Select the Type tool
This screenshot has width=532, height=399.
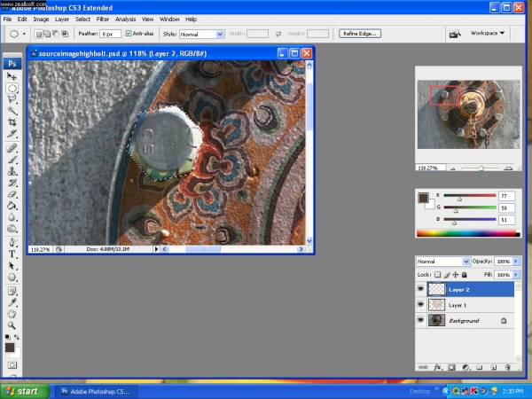coord(12,254)
